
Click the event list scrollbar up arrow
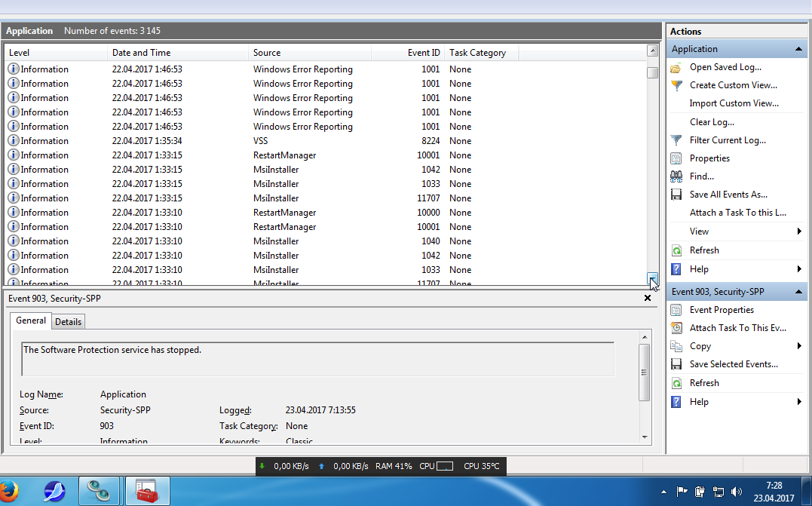652,51
